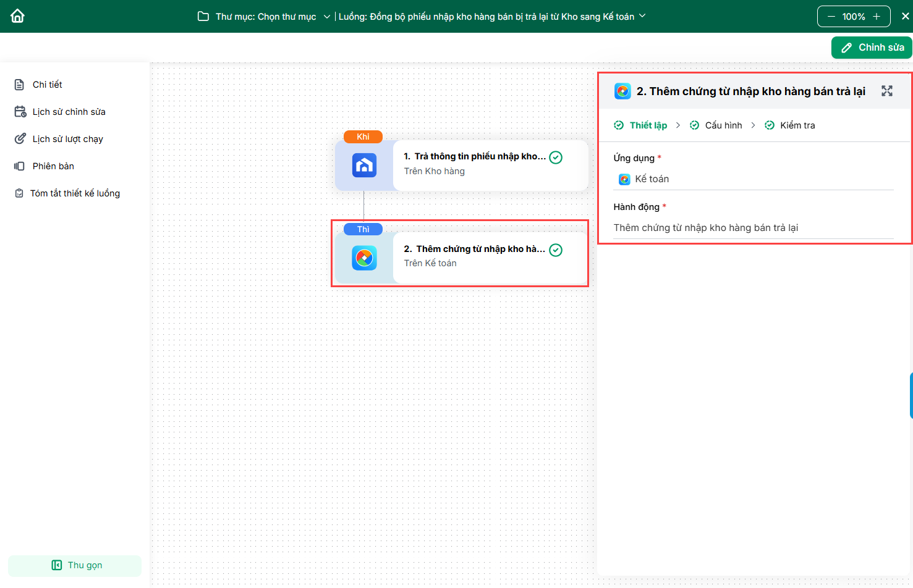
Task: Switch to the Cấu hình step tab
Action: coord(723,125)
